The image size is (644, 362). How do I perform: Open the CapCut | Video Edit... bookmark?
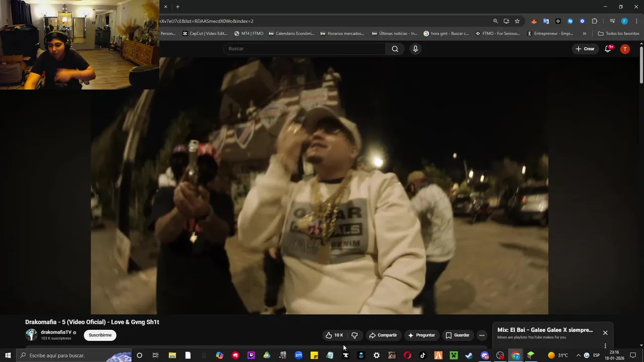tap(205, 34)
